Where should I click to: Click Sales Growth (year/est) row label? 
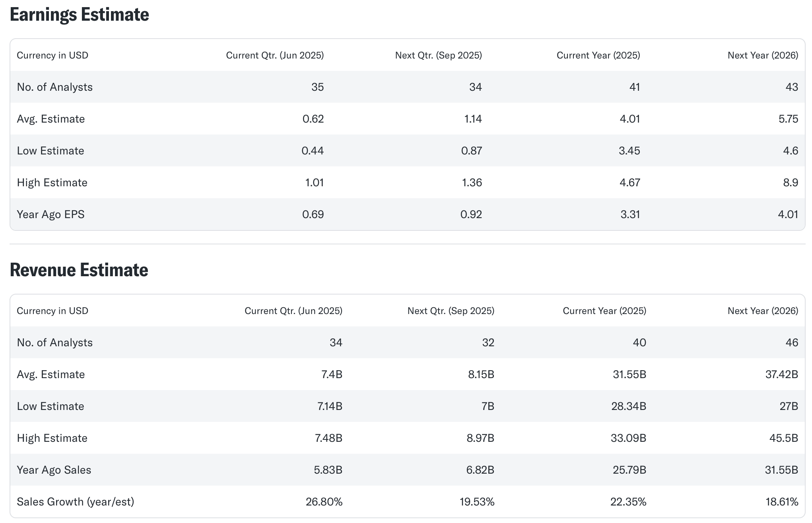click(75, 502)
